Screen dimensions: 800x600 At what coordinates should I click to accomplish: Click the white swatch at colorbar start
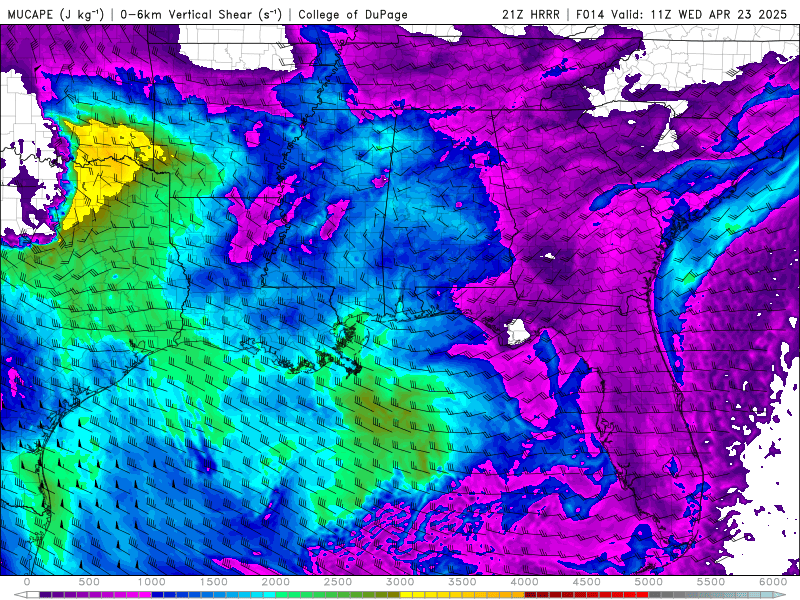coord(33,594)
